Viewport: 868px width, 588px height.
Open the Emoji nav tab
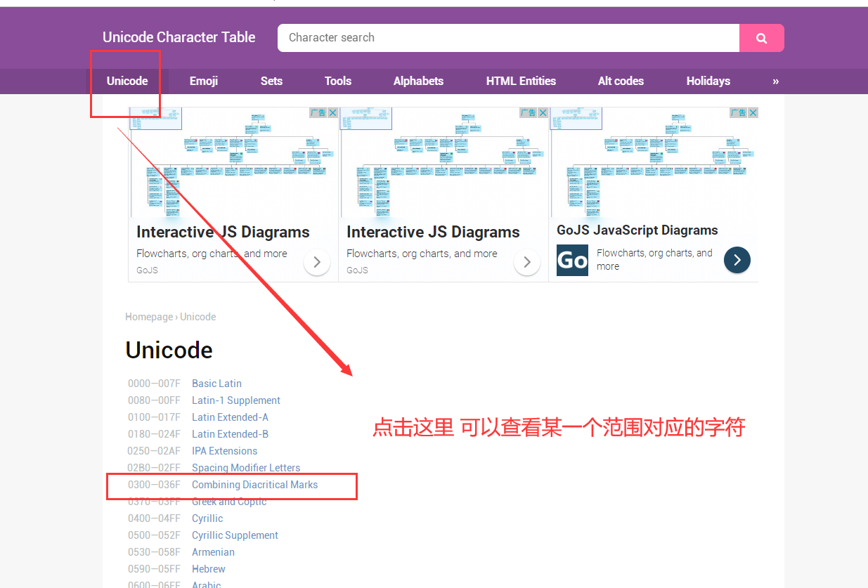[x=204, y=81]
